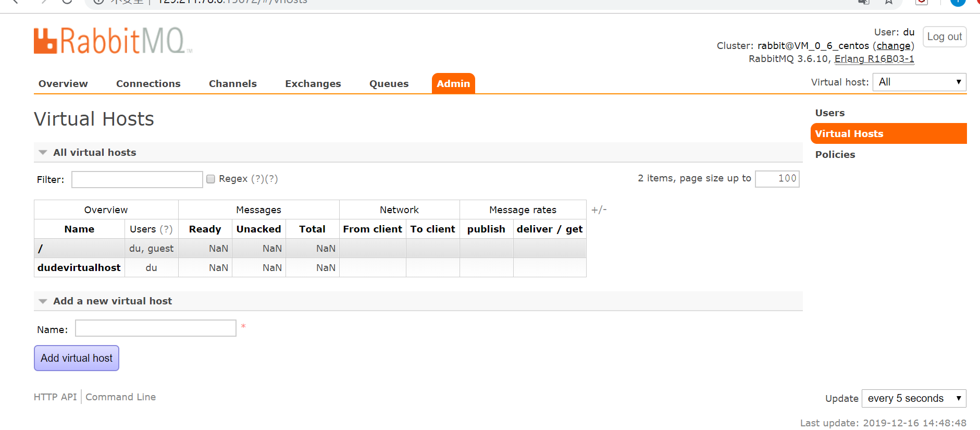Image resolution: width=980 pixels, height=430 pixels.
Task: Select Virtual Hosts in the sidebar
Action: 889,133
